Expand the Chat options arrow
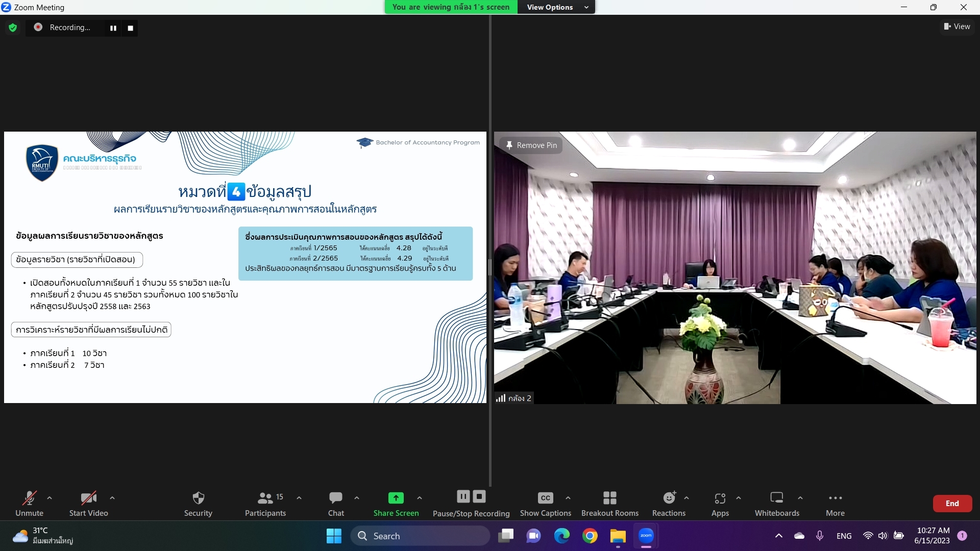The image size is (980, 551). (357, 497)
